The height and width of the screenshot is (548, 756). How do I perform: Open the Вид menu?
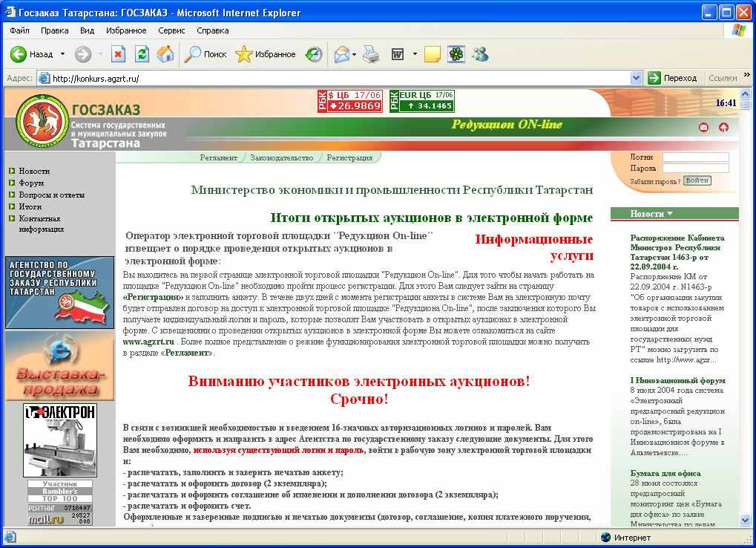pos(87,30)
